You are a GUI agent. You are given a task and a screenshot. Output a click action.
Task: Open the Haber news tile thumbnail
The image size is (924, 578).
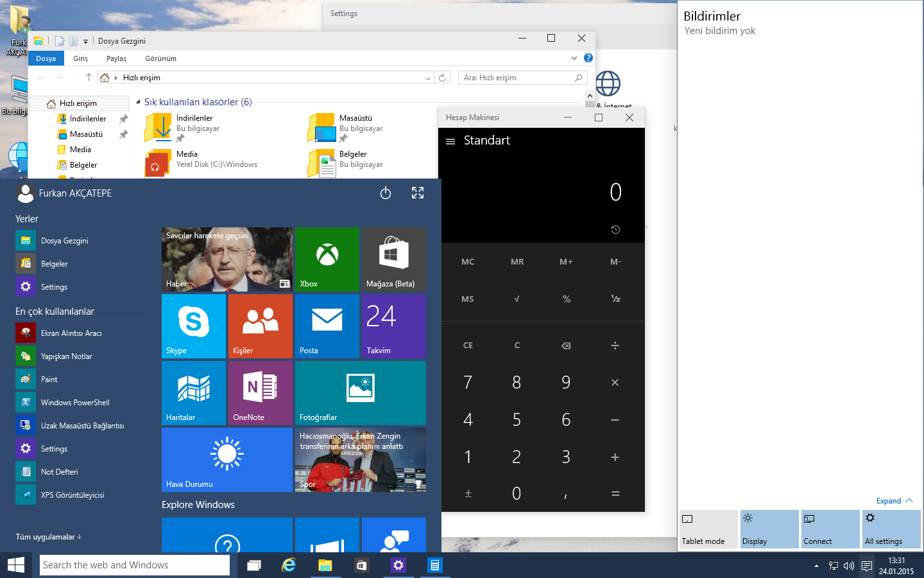click(227, 259)
